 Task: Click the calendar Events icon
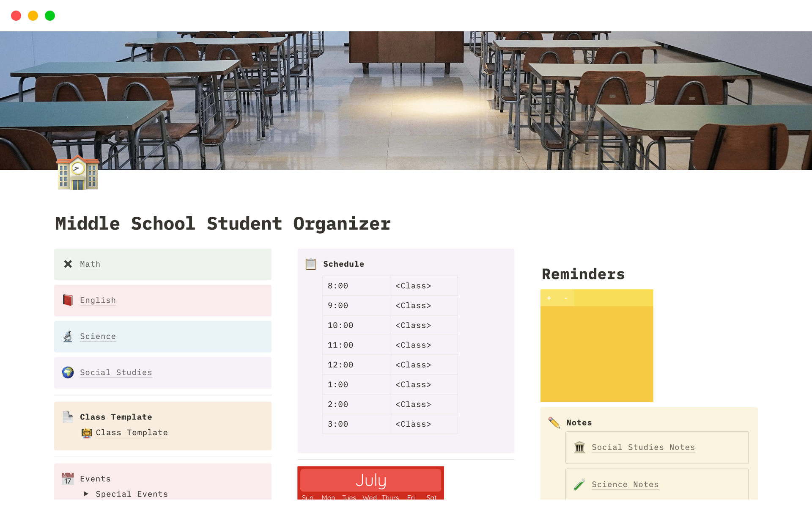coord(68,479)
